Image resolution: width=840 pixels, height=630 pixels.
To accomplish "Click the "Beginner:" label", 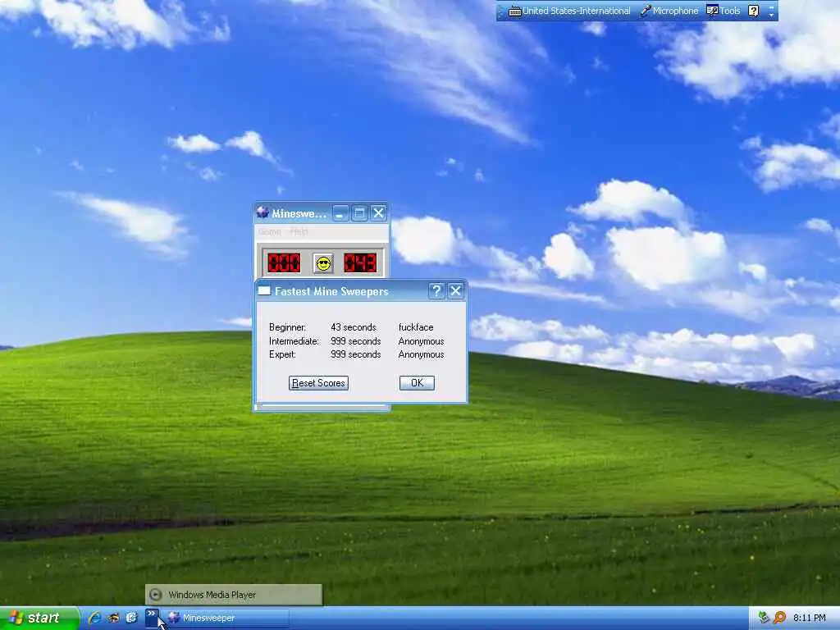I will (288, 327).
